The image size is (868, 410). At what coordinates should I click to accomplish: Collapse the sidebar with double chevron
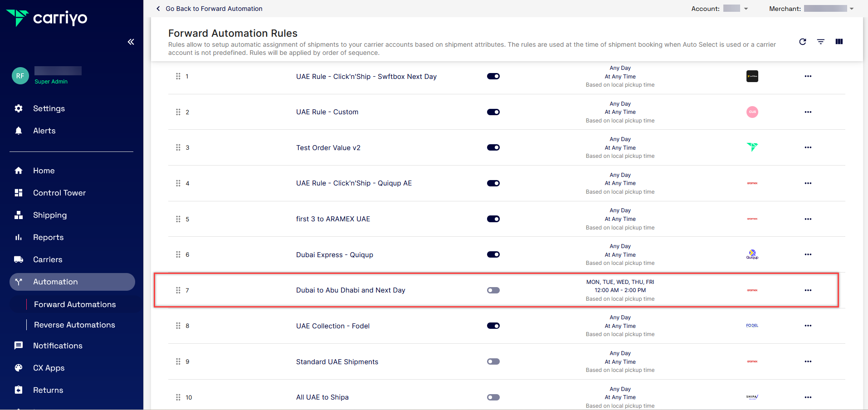(131, 42)
